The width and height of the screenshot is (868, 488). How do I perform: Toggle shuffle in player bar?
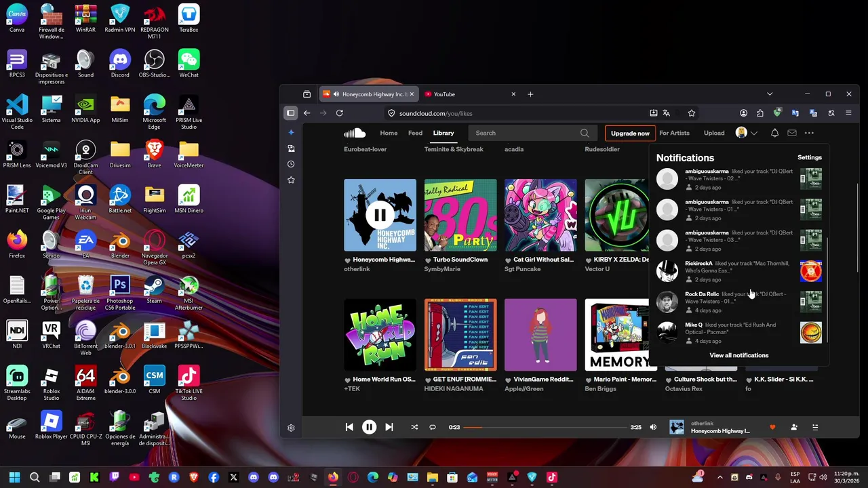[414, 427]
